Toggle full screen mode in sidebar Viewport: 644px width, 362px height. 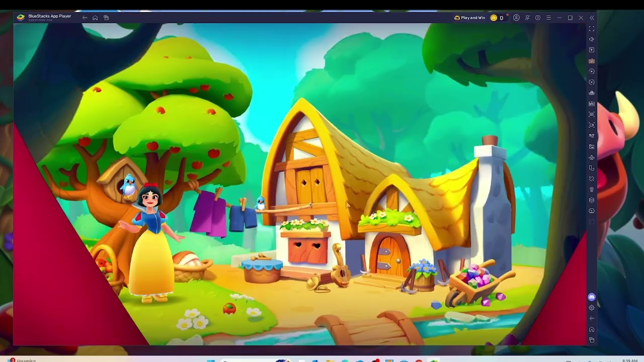tap(592, 29)
